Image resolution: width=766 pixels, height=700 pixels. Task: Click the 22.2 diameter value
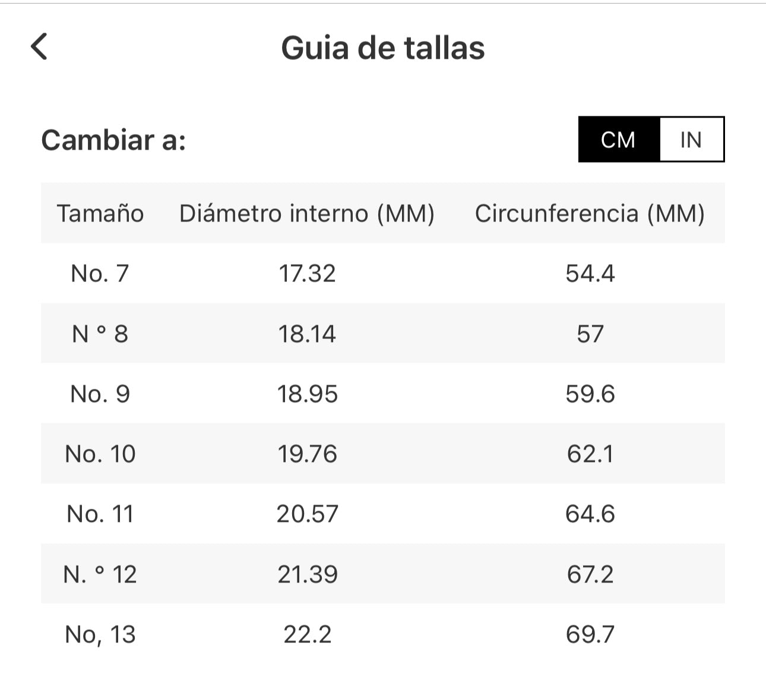click(x=307, y=634)
